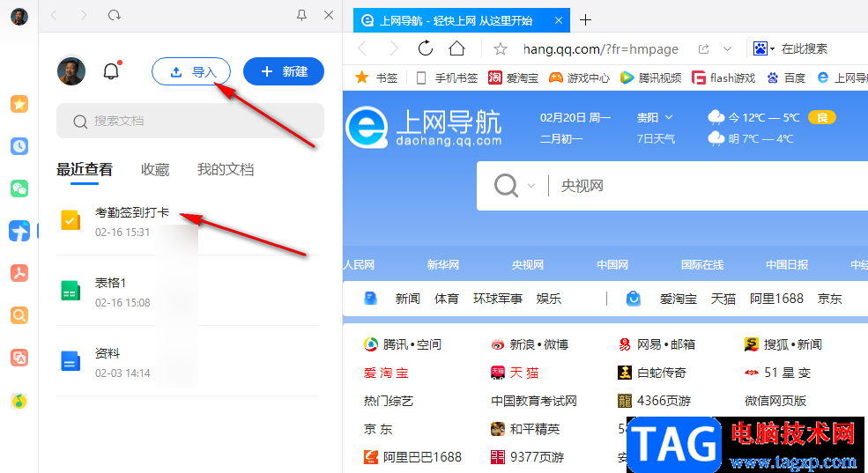
Task: Open the 腾讯视频 bookmark
Action: [650, 78]
